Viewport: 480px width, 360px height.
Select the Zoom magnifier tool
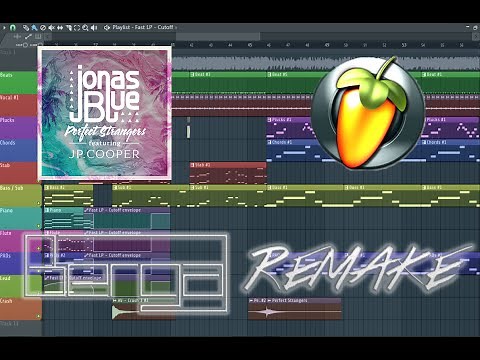click(x=85, y=28)
